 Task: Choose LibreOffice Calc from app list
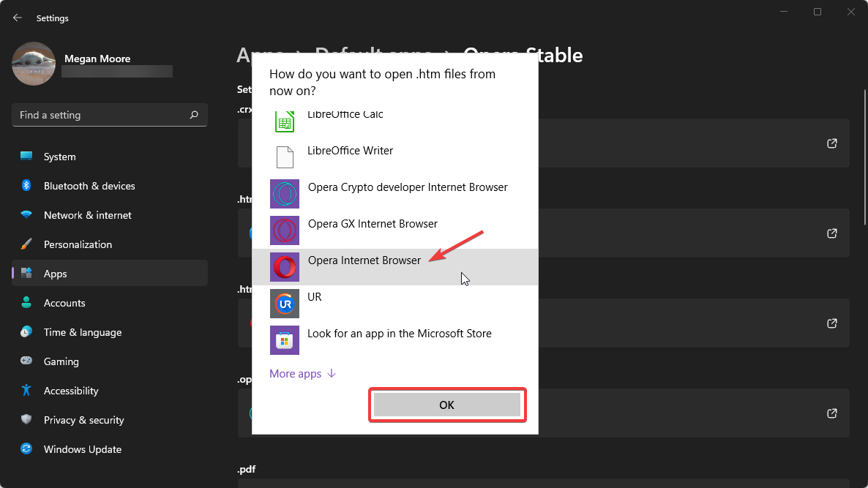pyautogui.click(x=395, y=121)
